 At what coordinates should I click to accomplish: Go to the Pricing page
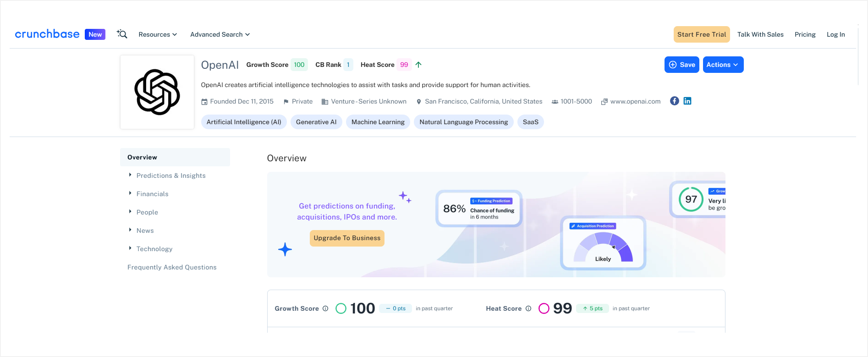tap(805, 34)
